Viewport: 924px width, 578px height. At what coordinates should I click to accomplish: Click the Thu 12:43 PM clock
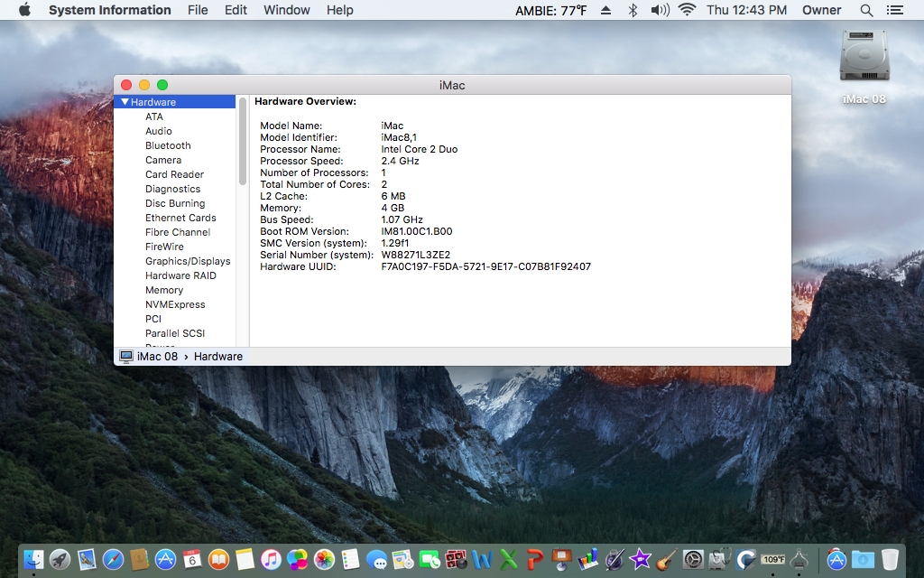tap(746, 10)
